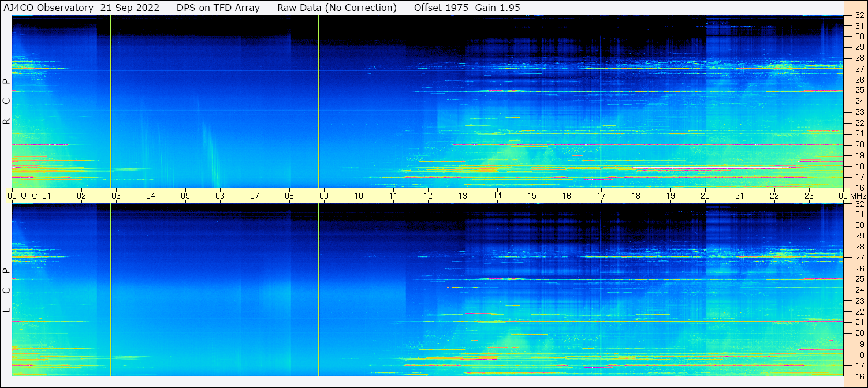Click the L C P label beside lower spectrogram
Image resolution: width=868 pixels, height=388 pixels.
point(6,290)
